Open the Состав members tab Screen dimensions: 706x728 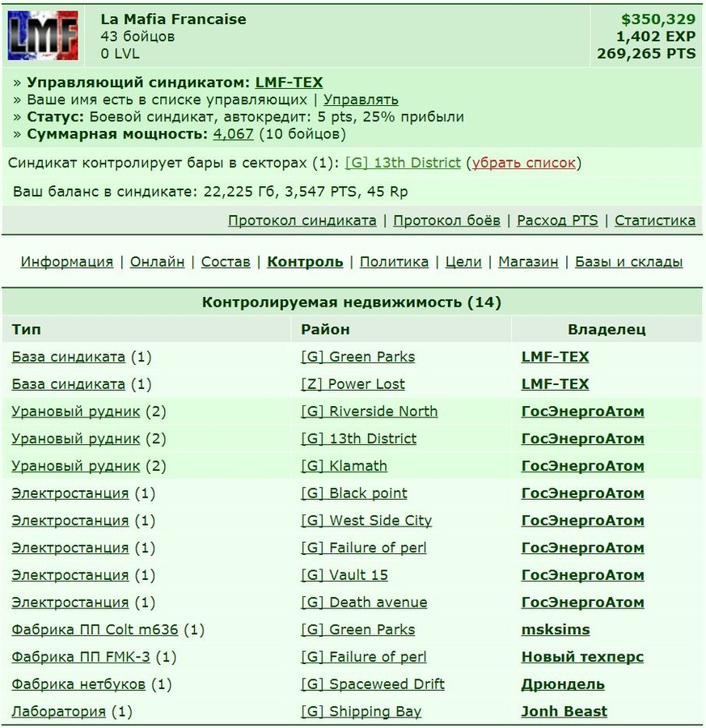[x=226, y=262]
